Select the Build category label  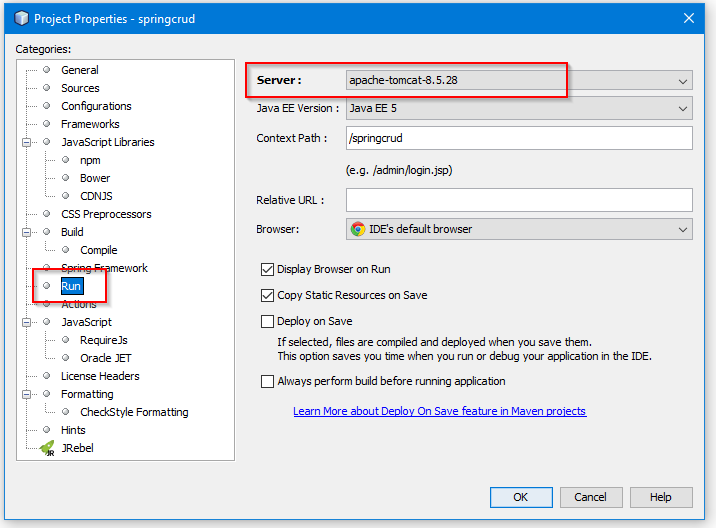[72, 232]
